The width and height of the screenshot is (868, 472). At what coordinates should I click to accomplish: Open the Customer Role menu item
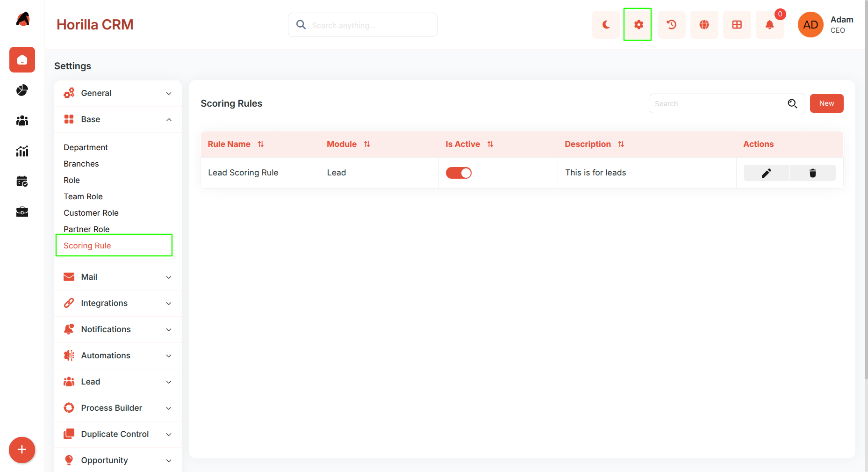click(91, 213)
